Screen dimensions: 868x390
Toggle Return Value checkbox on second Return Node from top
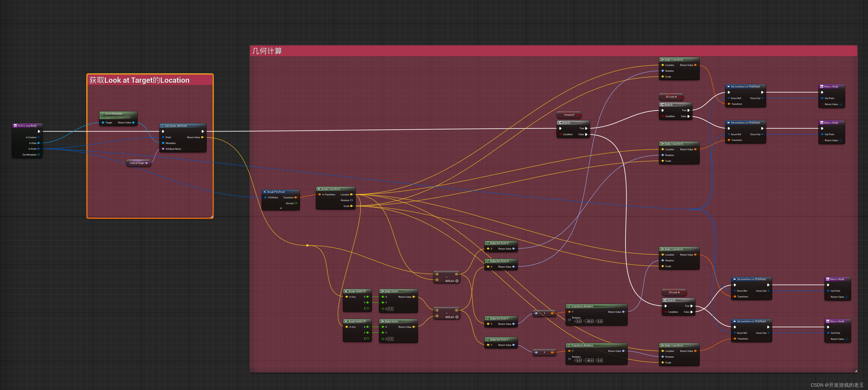click(840, 140)
